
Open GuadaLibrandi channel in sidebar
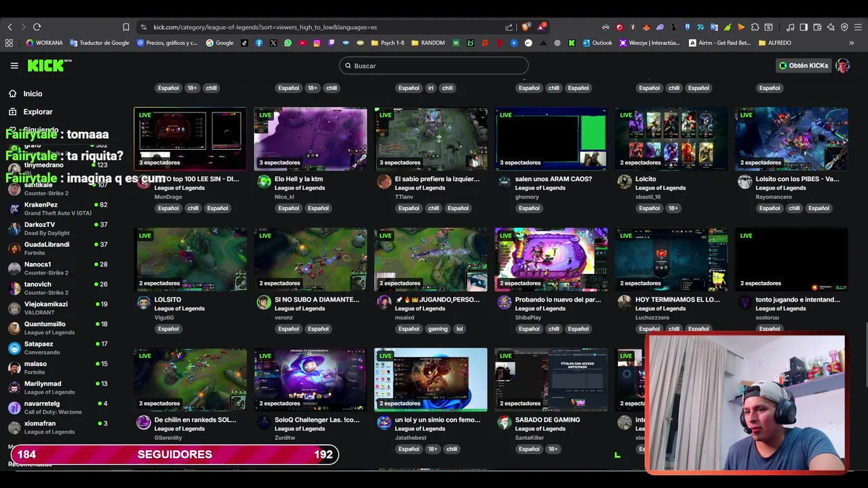coord(58,248)
